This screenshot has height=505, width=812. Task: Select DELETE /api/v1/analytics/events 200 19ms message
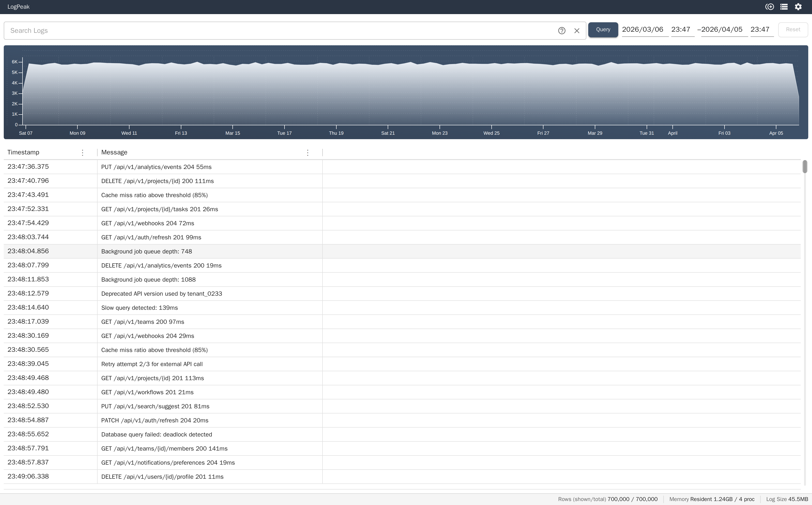tap(161, 266)
